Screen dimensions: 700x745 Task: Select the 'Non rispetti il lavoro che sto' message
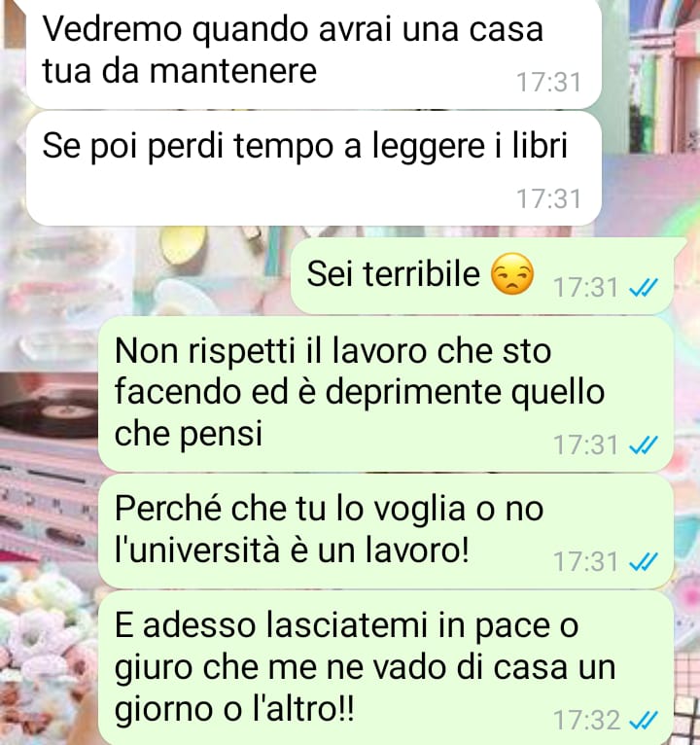[x=386, y=394]
